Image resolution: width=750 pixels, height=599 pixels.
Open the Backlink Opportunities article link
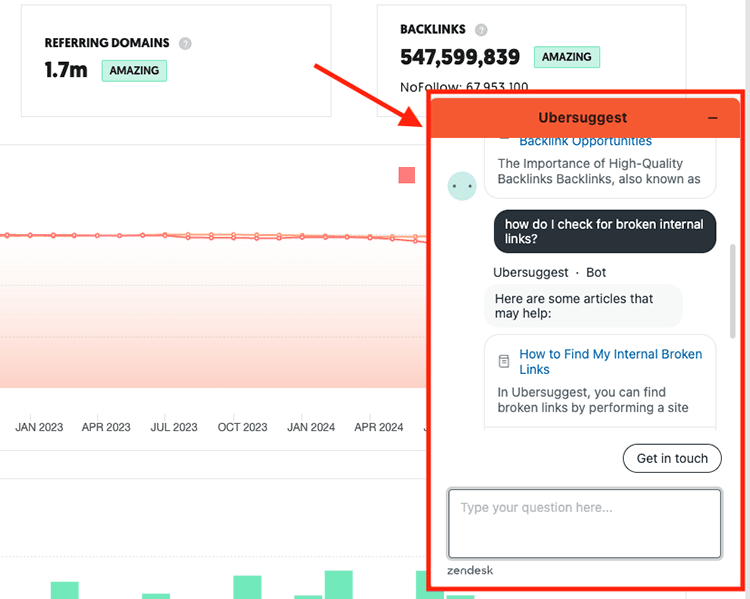click(585, 141)
